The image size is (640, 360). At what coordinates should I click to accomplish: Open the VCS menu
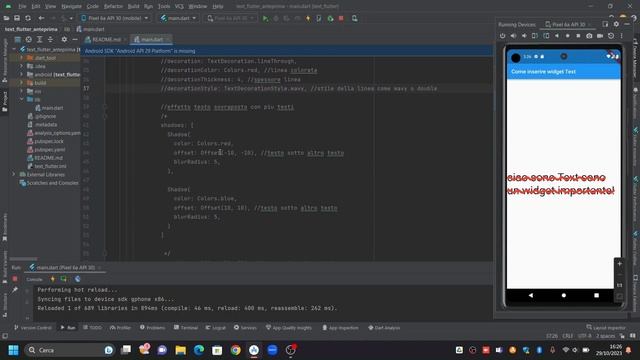pyautogui.click(x=179, y=7)
